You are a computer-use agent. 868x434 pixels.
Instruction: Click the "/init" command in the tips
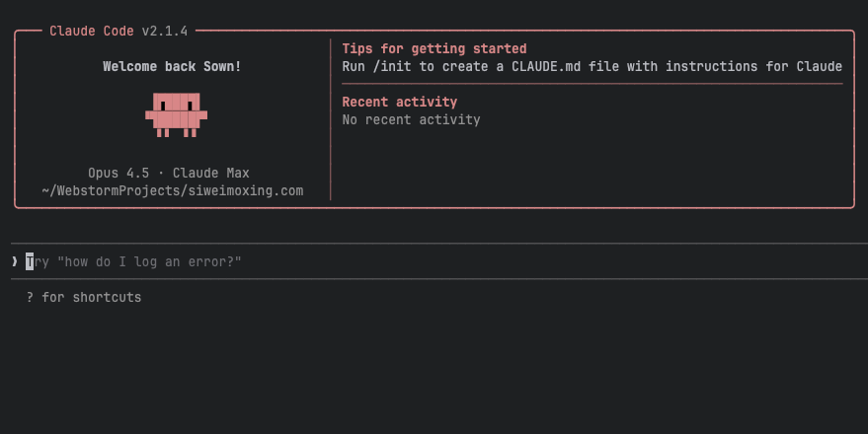(395, 66)
